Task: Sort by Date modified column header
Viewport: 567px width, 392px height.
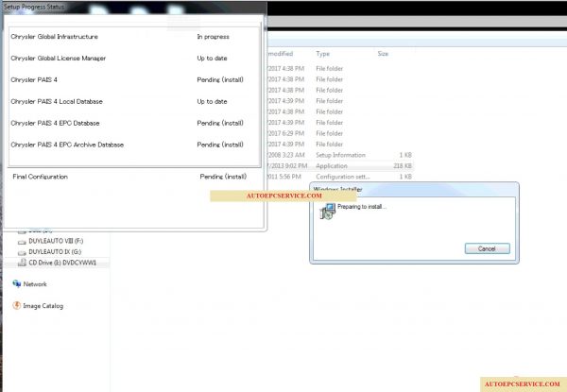Action: point(280,54)
